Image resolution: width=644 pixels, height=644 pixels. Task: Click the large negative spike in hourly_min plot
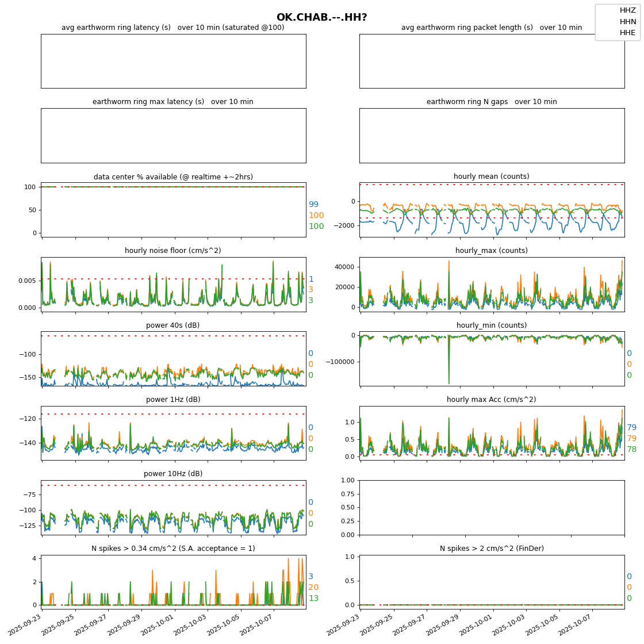pos(449,379)
